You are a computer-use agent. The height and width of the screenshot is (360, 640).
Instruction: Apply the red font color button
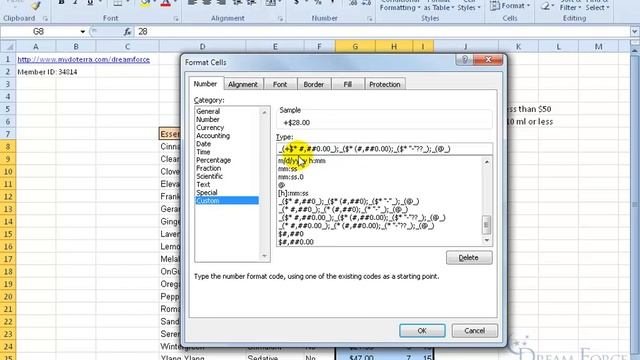[165, 4]
